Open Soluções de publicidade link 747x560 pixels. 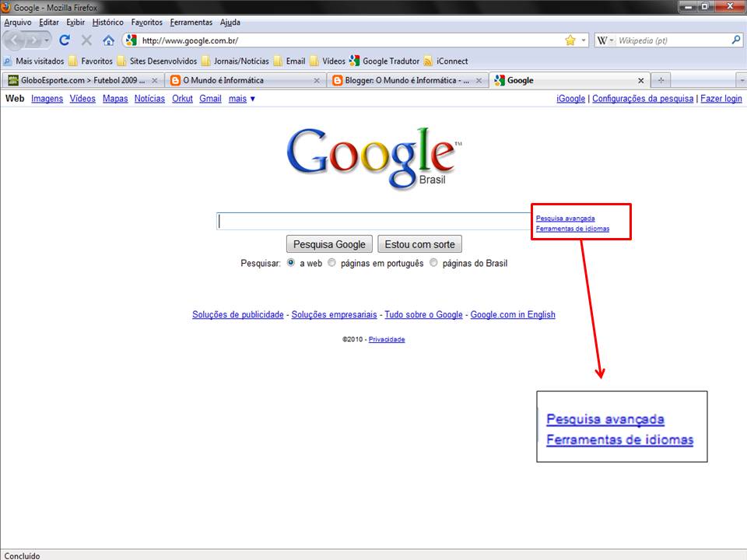tap(238, 314)
